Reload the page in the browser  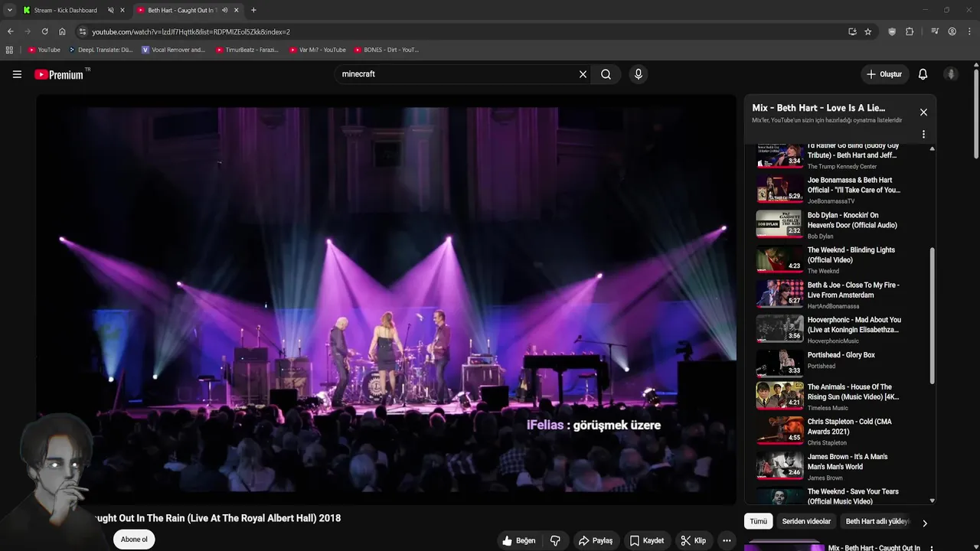44,31
